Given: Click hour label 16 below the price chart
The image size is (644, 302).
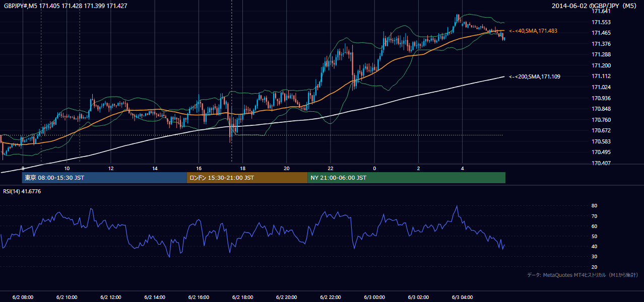Looking at the screenshot, I should (x=199, y=168).
